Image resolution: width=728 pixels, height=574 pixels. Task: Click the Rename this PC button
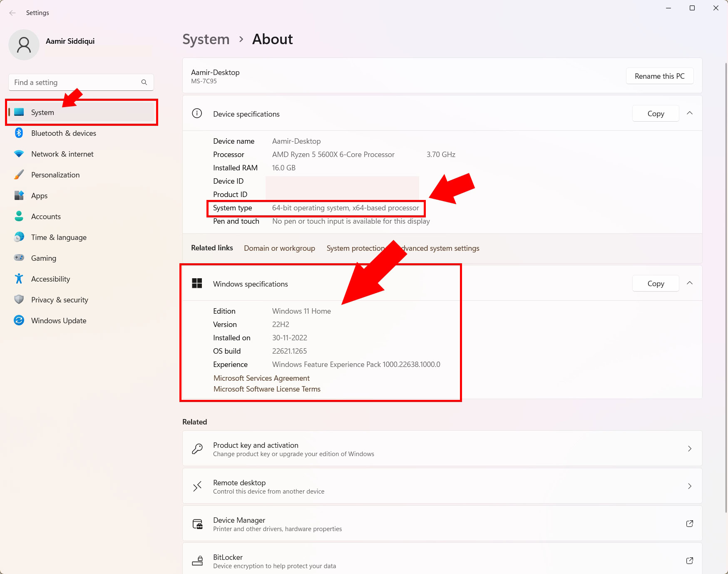click(659, 76)
